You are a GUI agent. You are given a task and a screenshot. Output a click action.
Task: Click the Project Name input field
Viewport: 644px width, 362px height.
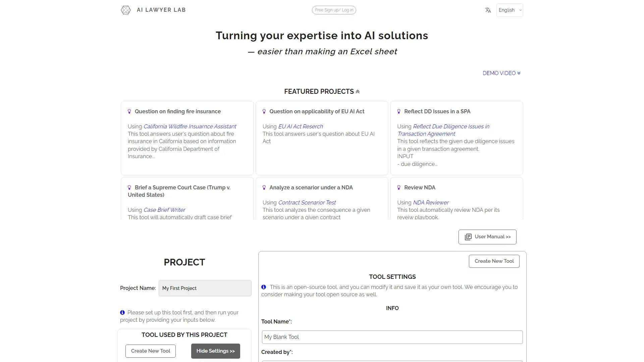(205, 288)
